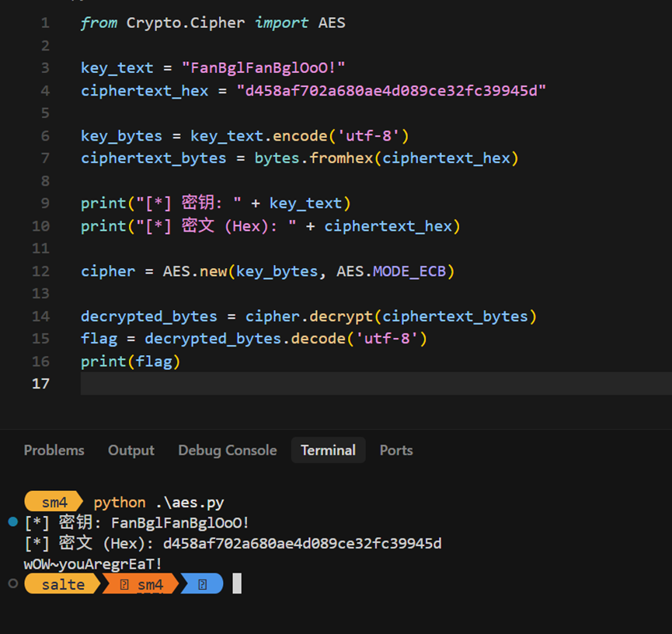
Task: Click the yellow salte prompt segment
Action: 62,584
